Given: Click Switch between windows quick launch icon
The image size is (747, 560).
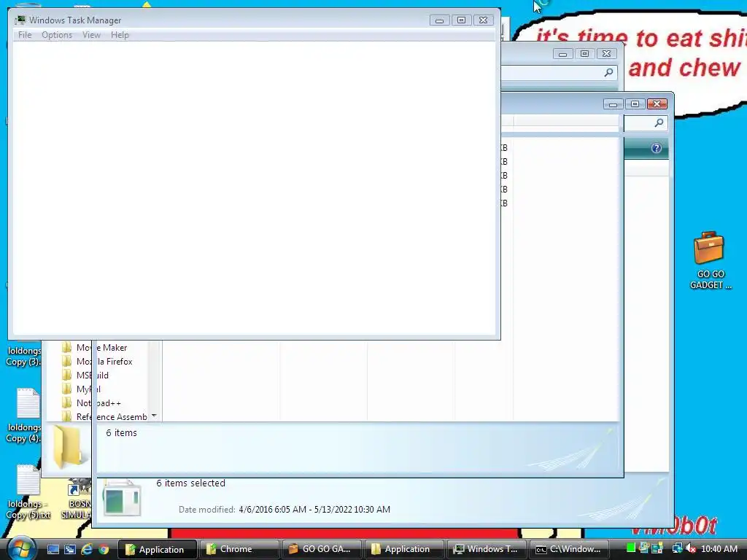Looking at the screenshot, I should point(69,550).
